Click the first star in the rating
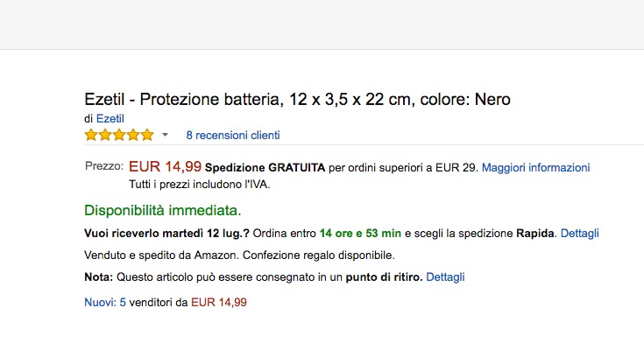 pyautogui.click(x=91, y=135)
